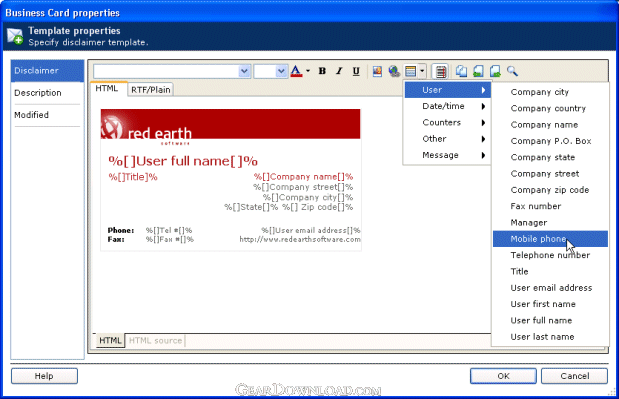Click the insert image icon

tap(377, 71)
